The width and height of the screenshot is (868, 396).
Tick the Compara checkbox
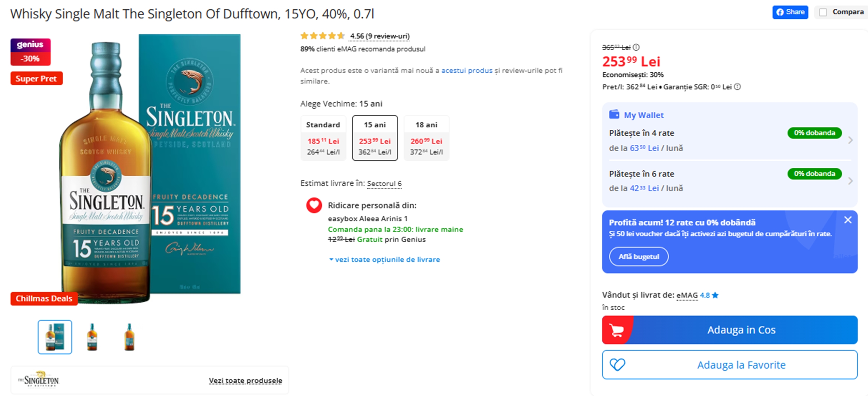tap(823, 12)
